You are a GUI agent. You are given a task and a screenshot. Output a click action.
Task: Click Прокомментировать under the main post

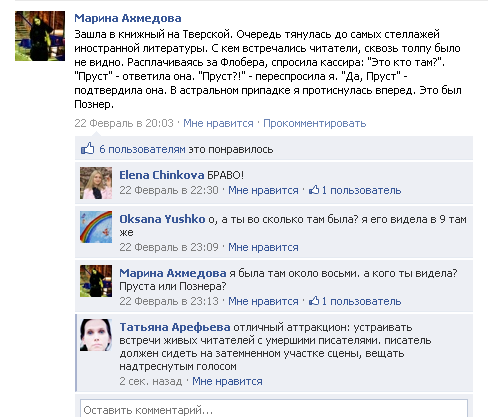(x=315, y=123)
